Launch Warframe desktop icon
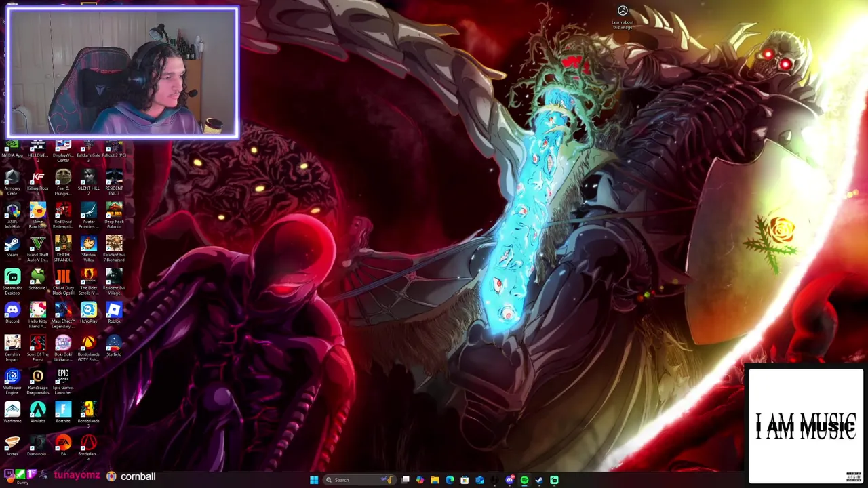This screenshot has width=868, height=488. (12, 413)
